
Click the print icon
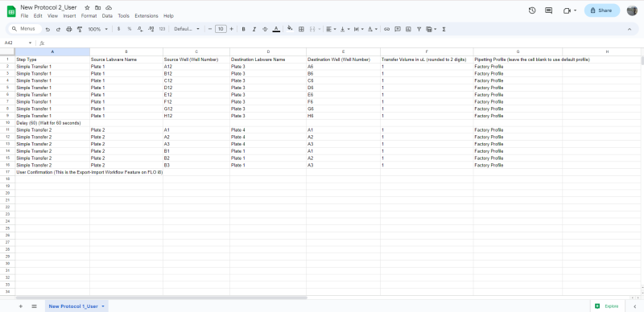69,29
